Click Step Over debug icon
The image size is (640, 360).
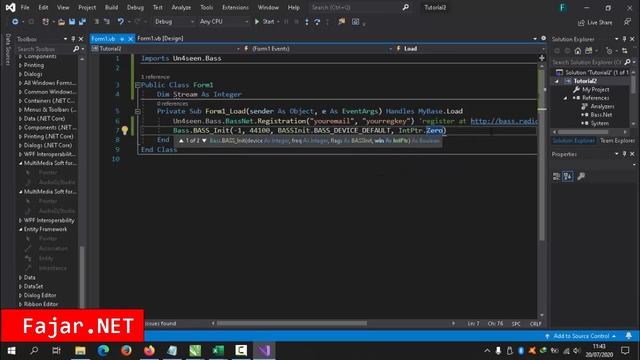tap(317, 22)
